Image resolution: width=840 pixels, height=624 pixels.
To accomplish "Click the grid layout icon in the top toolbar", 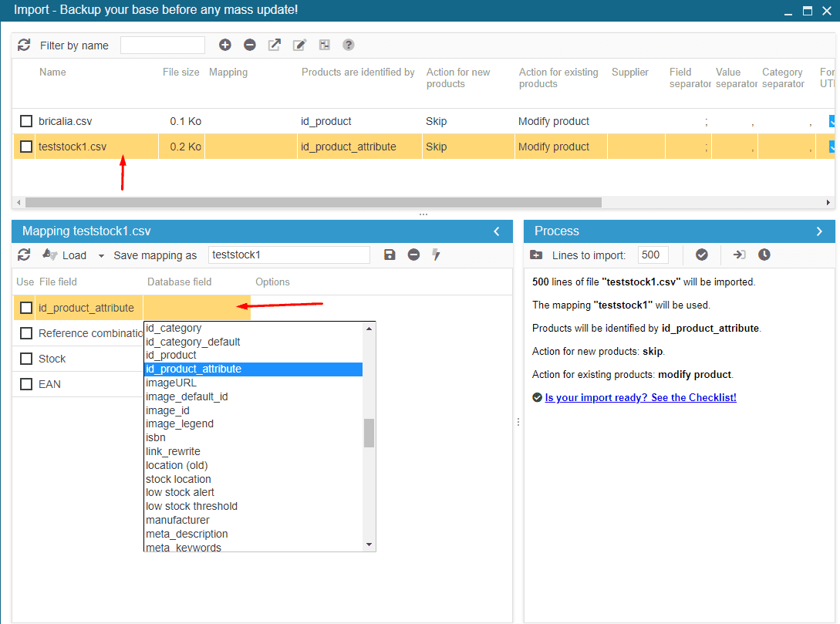I will click(325, 45).
